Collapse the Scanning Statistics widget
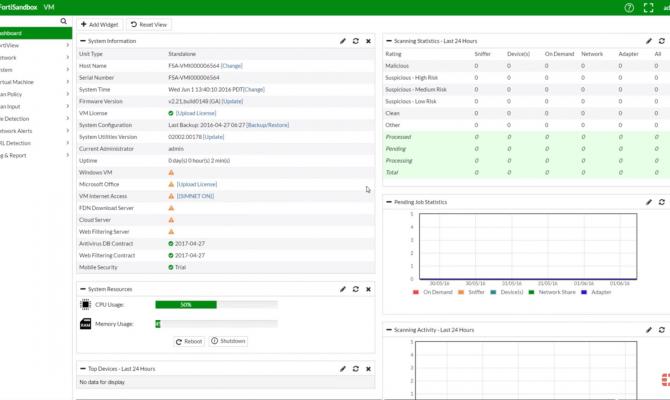 click(x=389, y=41)
